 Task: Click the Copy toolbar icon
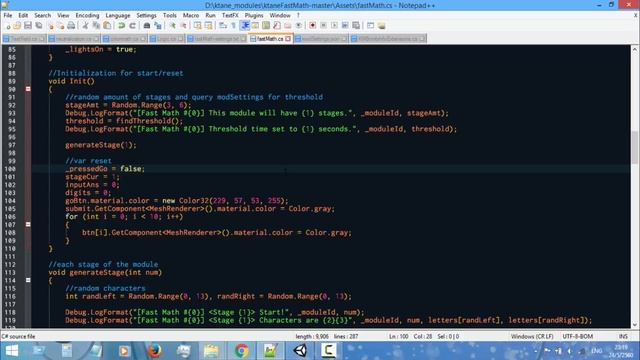tap(96, 26)
